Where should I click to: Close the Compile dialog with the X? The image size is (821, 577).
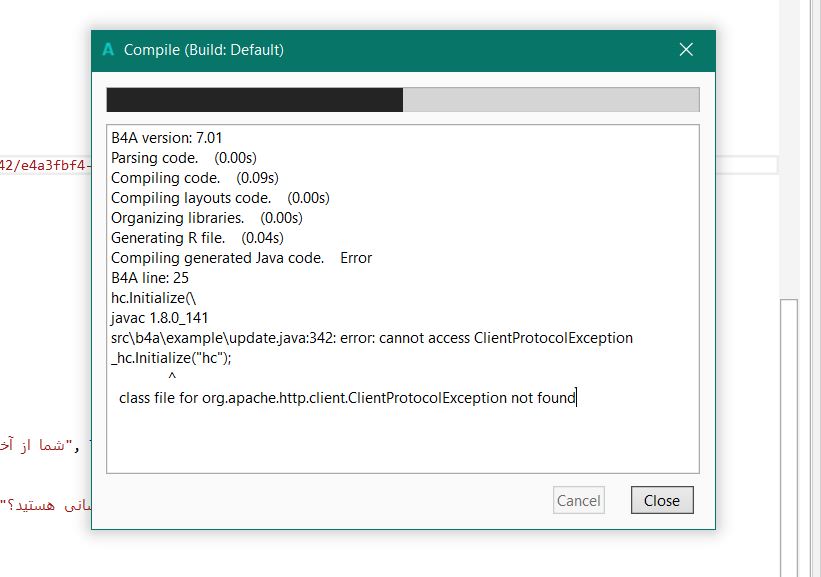pyautogui.click(x=686, y=50)
